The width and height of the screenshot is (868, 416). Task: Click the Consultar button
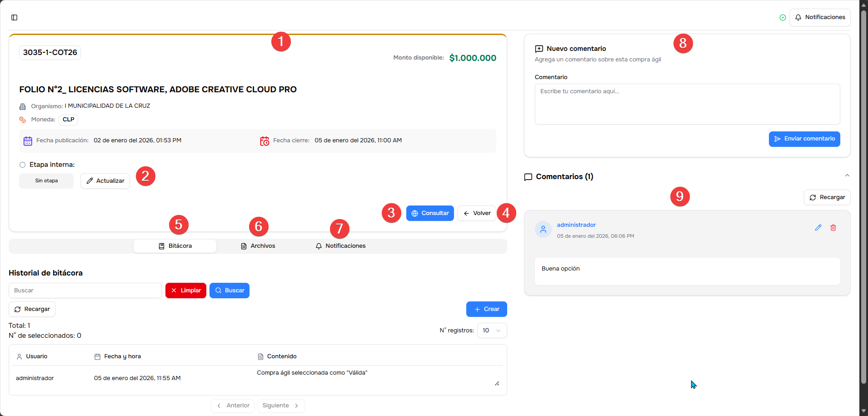[x=429, y=213]
